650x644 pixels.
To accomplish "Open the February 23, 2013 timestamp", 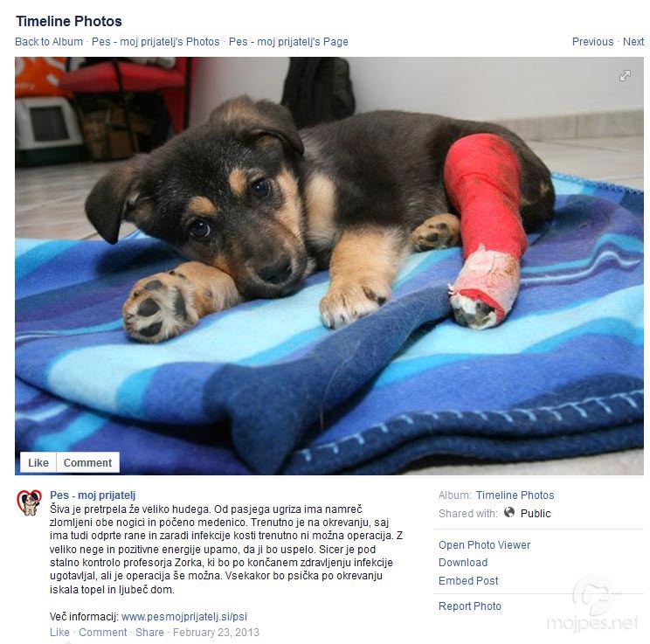I will 216,633.
